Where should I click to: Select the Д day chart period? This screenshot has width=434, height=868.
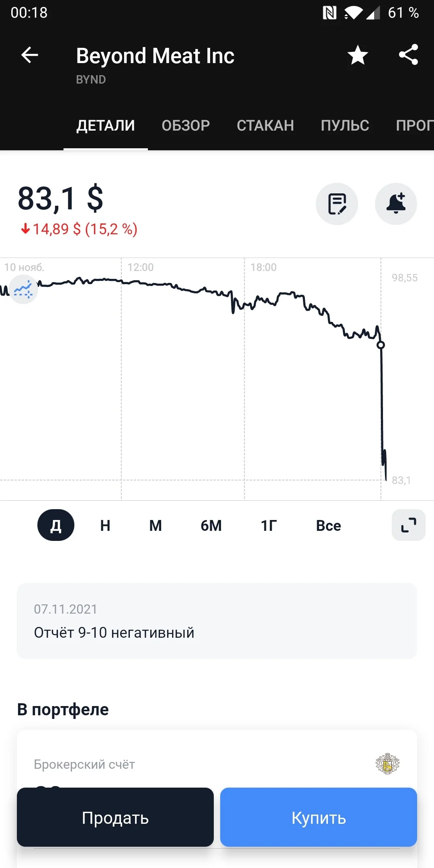[56, 525]
